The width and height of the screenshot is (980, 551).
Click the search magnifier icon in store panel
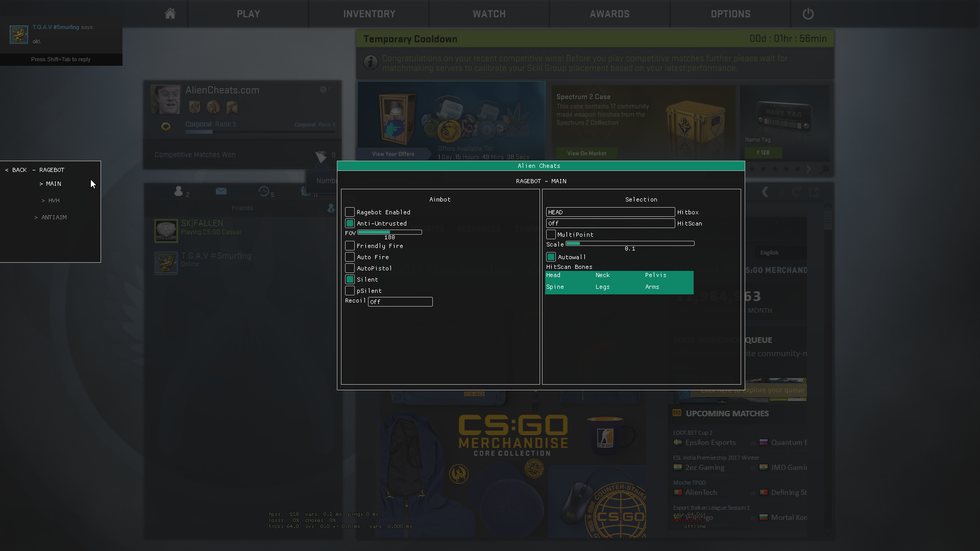pyautogui.click(x=824, y=170)
